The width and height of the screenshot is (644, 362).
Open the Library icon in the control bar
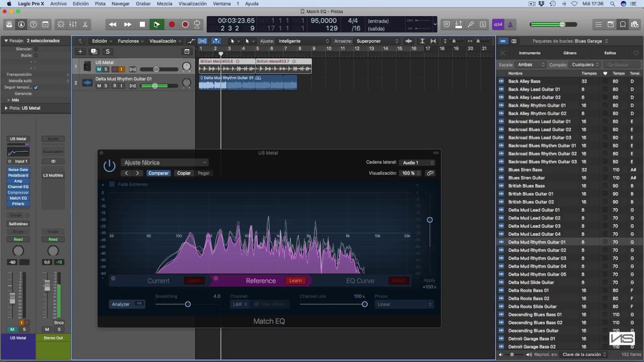[9, 24]
